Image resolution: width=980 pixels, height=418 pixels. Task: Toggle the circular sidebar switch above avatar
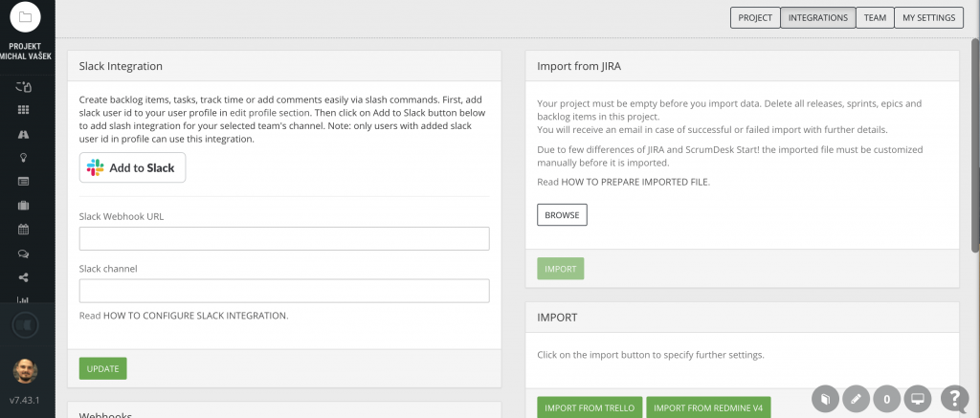[x=26, y=325]
